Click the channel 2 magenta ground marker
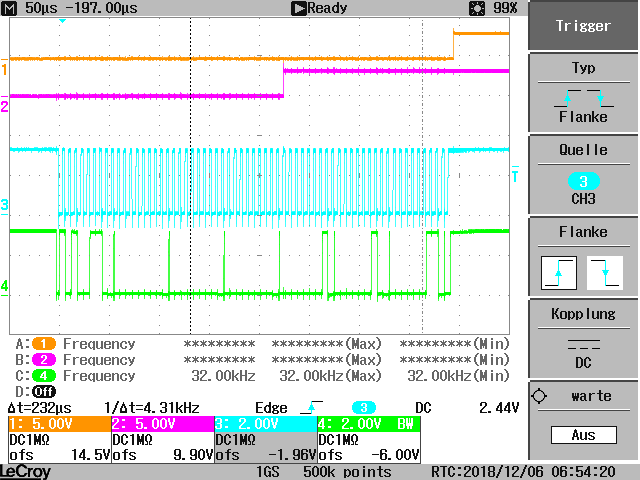Image resolution: width=640 pixels, height=480 pixels. [4, 107]
